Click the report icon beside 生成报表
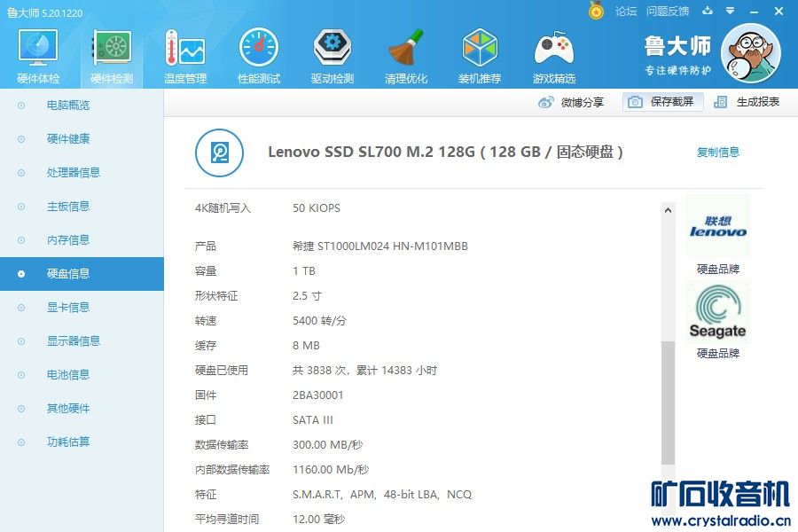Viewport: 798px width, 532px height. 720,102
